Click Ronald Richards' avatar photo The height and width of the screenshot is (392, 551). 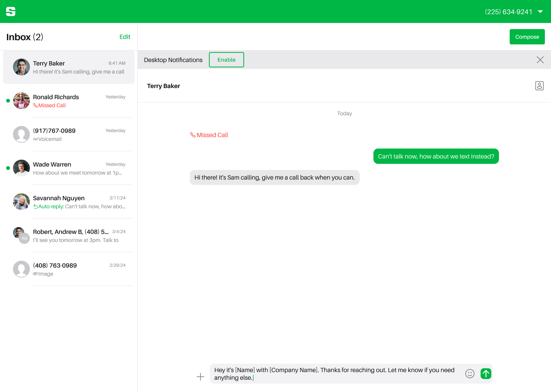(x=21, y=101)
